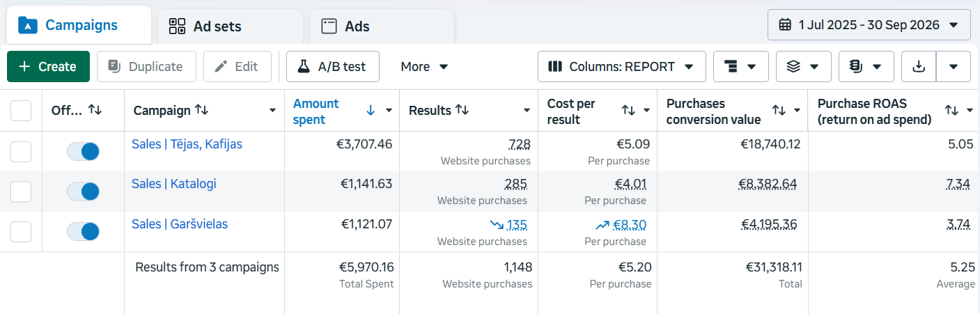
Task: Expand the export options arrow
Action: coord(954,67)
